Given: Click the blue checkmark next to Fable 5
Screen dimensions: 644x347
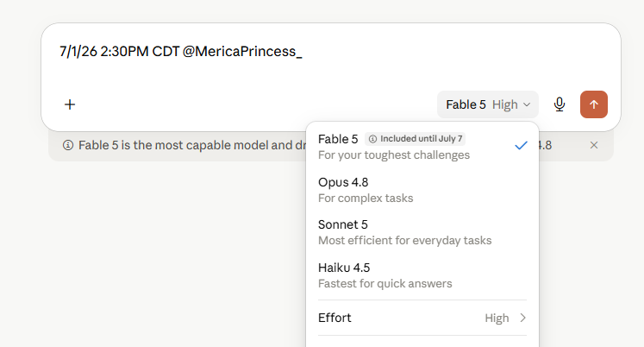Looking at the screenshot, I should (521, 146).
